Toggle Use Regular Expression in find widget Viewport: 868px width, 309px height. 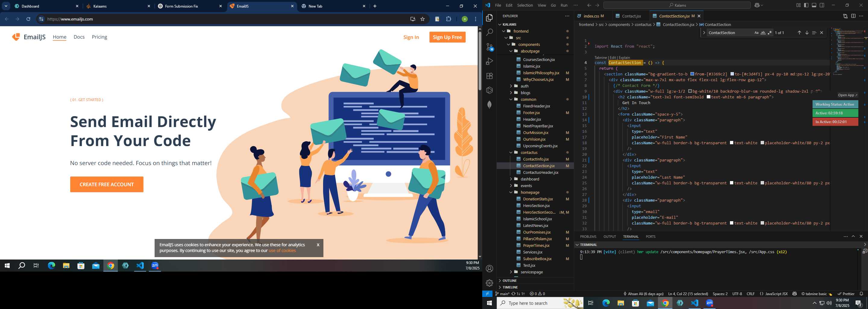click(770, 33)
